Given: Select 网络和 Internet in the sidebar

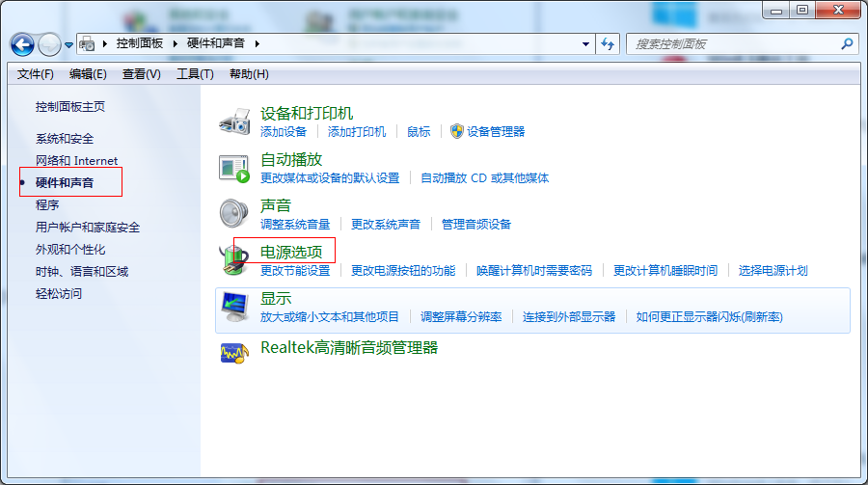Looking at the screenshot, I should point(77,161).
